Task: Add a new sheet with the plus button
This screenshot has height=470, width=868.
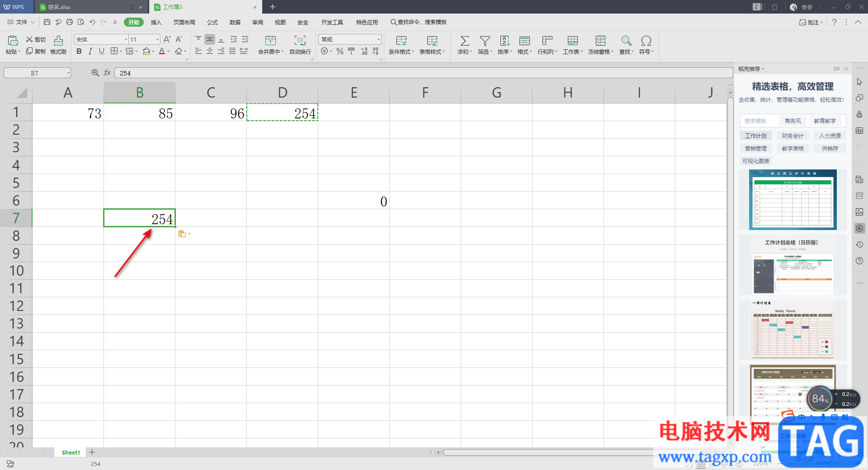Action: [92, 452]
